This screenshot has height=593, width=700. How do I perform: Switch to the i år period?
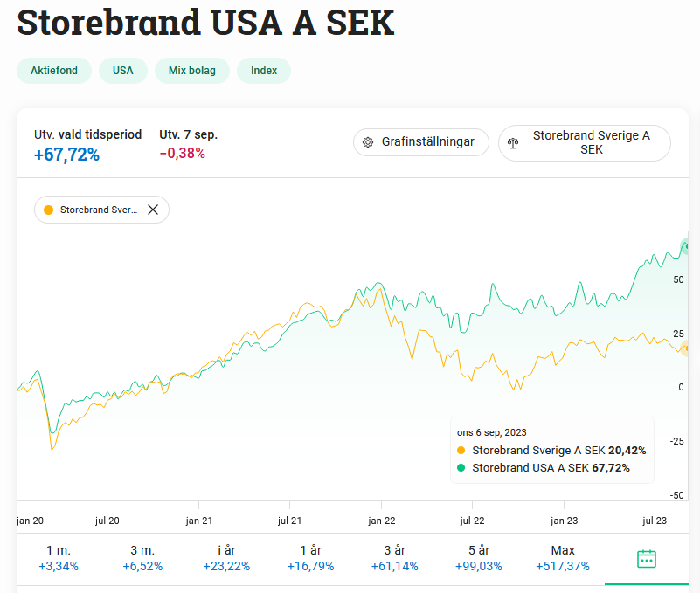pyautogui.click(x=226, y=558)
